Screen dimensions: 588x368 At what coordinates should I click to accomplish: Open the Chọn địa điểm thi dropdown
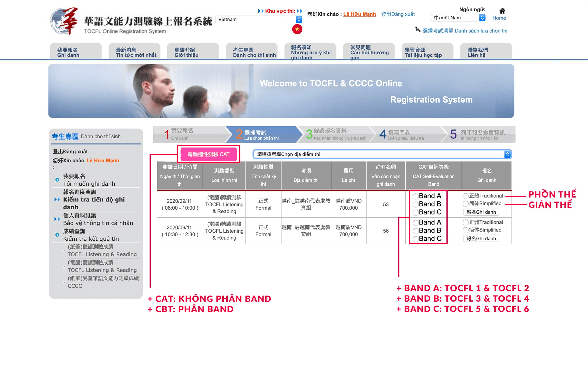382,154
